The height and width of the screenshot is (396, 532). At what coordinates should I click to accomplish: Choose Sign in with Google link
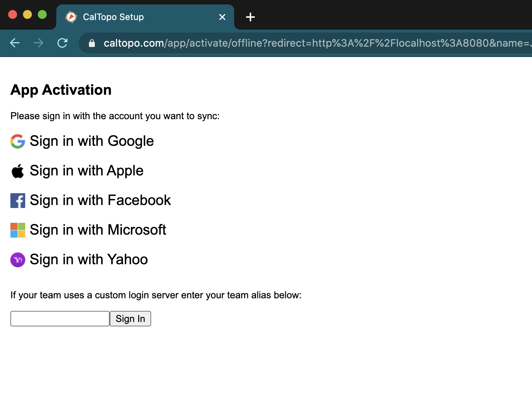click(92, 141)
